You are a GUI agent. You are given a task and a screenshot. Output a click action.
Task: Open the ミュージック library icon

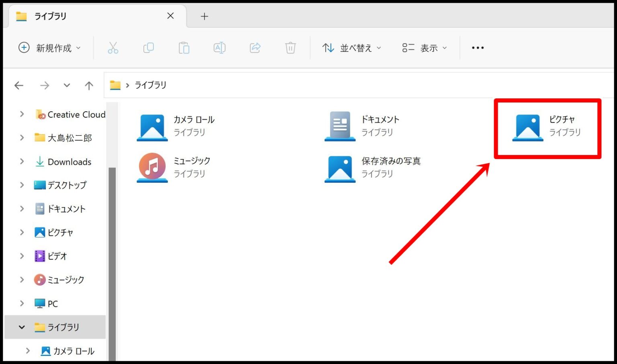click(152, 168)
